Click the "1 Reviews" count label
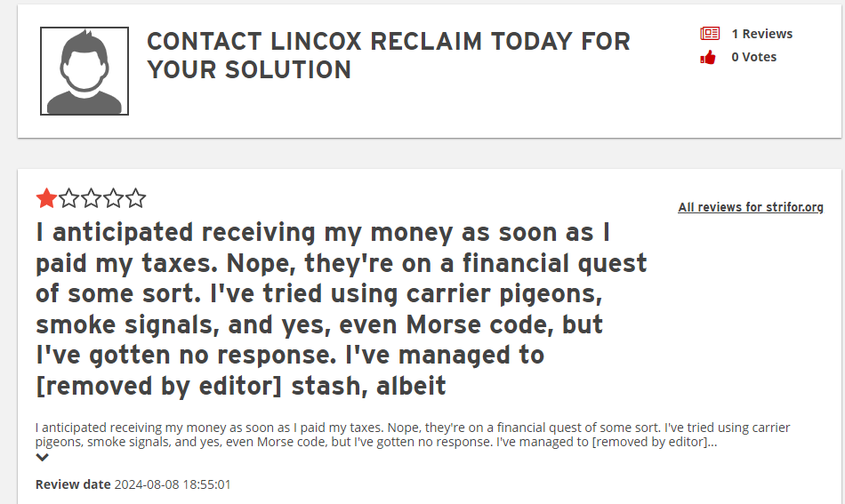Viewport: 845px width, 504px height. click(761, 34)
